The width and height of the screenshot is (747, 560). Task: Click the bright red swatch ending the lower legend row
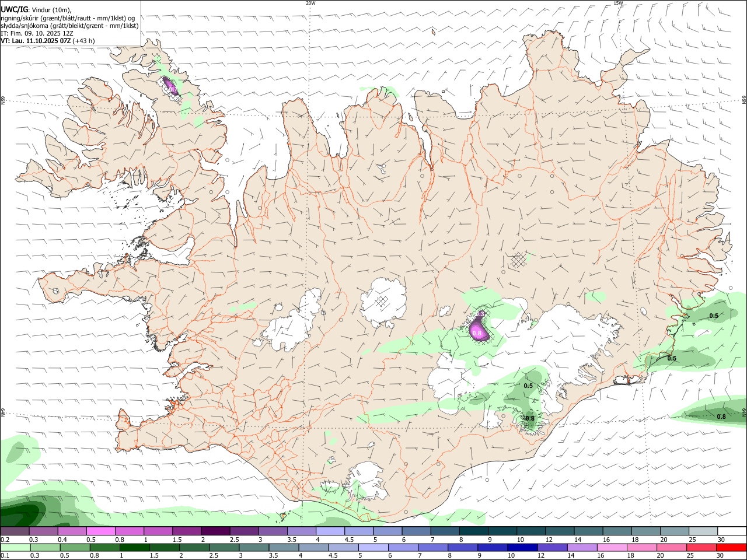point(731,547)
